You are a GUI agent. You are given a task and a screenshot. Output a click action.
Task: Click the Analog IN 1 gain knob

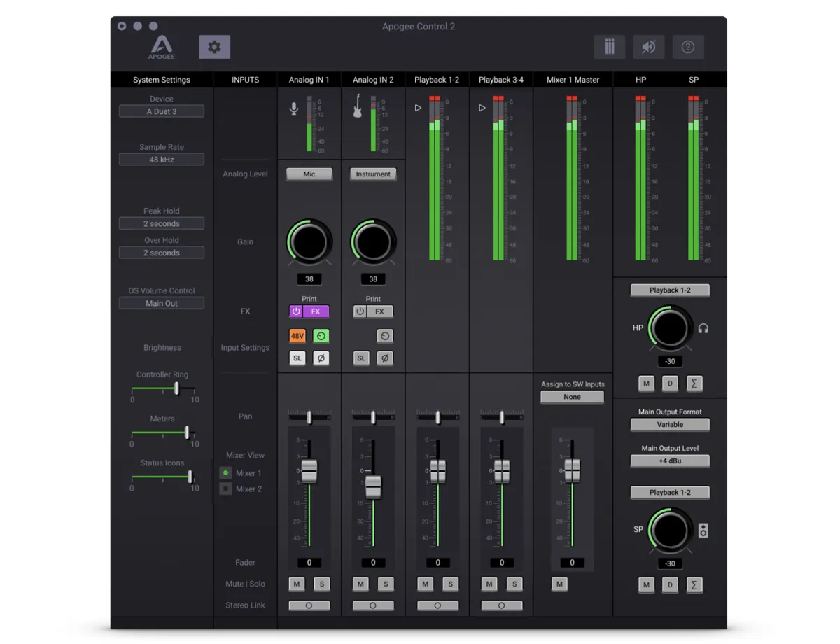coord(309,242)
